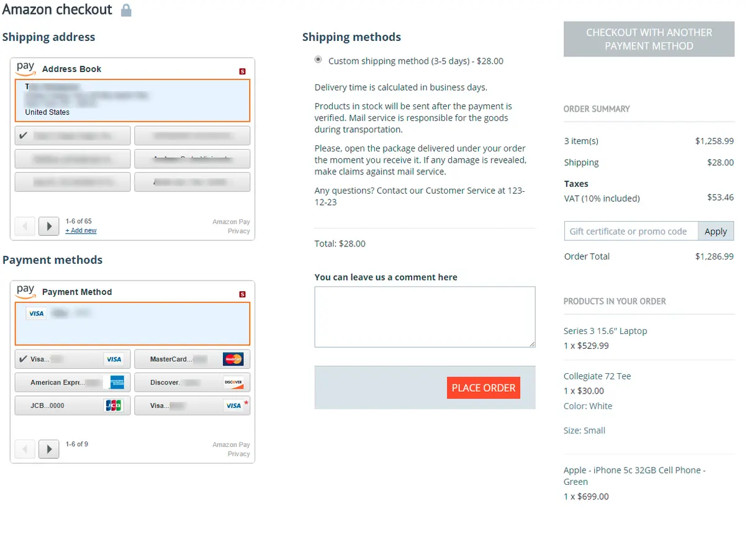745x560 pixels.
Task: Select the checkmarked first address entry
Action: tap(73, 135)
